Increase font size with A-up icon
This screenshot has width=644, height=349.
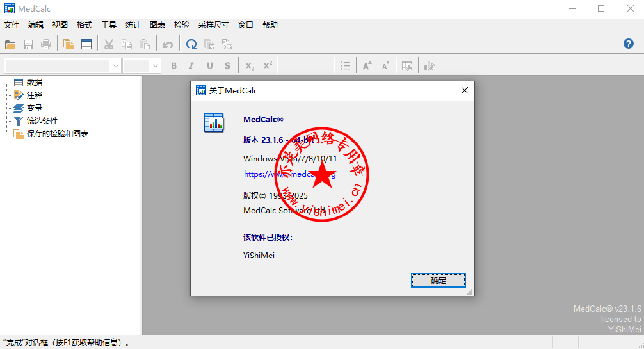point(367,66)
